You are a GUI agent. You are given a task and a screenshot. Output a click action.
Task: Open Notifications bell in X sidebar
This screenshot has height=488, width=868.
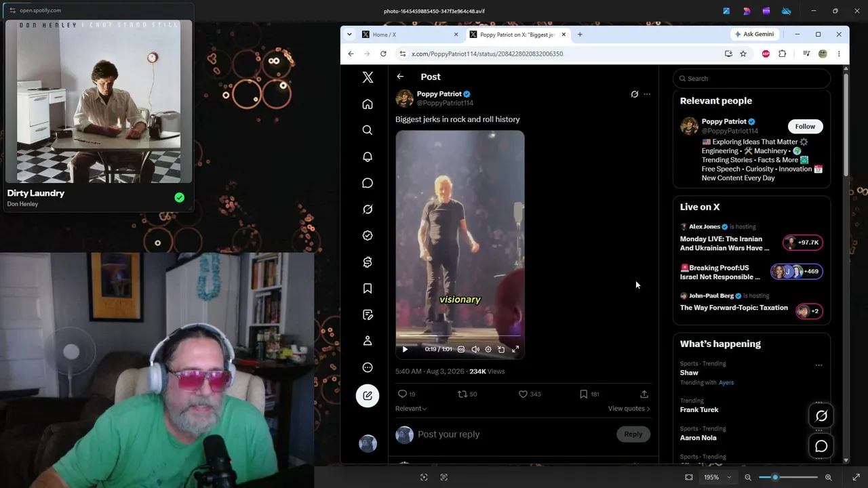coord(368,157)
